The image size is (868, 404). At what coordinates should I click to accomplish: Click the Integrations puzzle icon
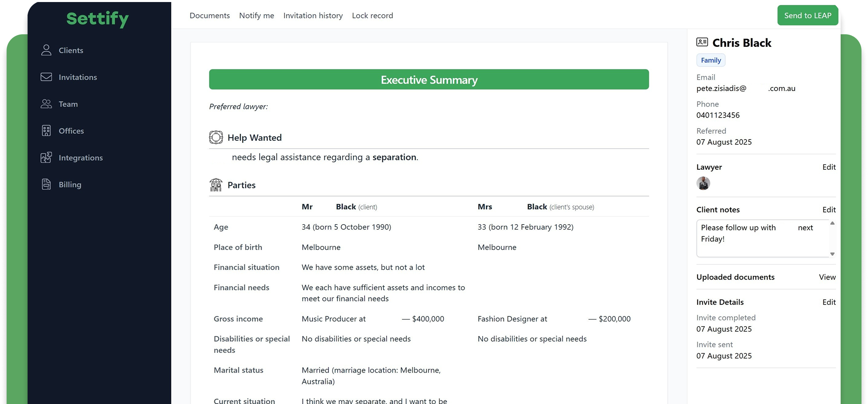(46, 157)
